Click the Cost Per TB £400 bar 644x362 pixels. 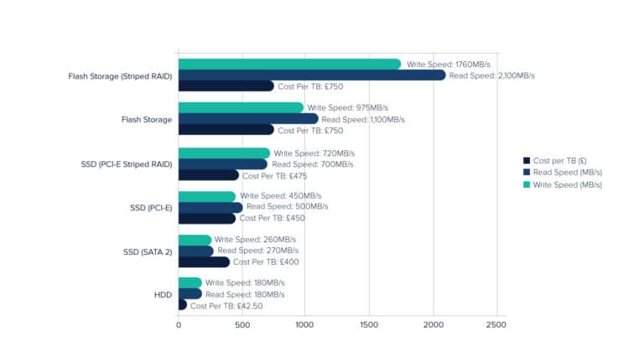pos(204,261)
